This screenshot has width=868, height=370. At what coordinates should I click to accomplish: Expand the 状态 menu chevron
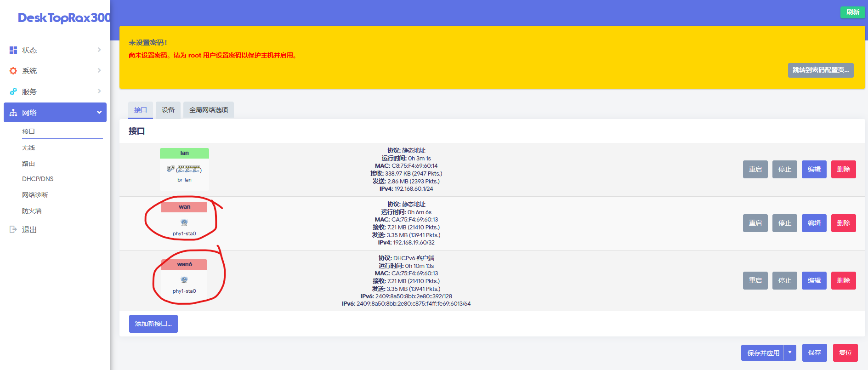point(99,50)
